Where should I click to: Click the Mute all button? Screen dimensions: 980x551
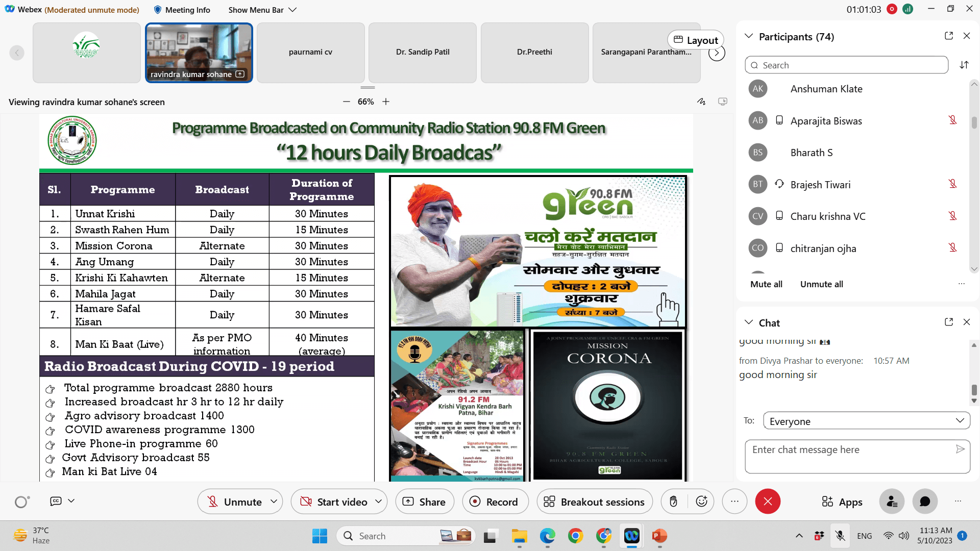(766, 284)
